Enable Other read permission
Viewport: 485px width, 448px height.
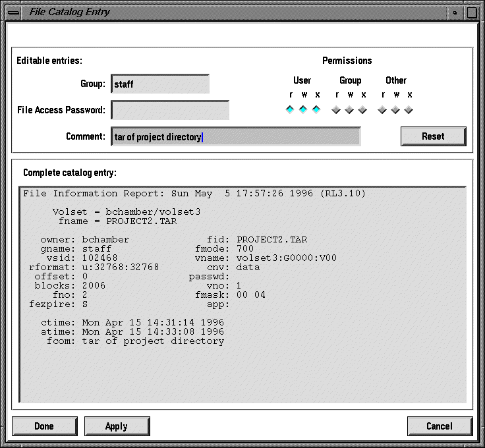[x=382, y=109]
